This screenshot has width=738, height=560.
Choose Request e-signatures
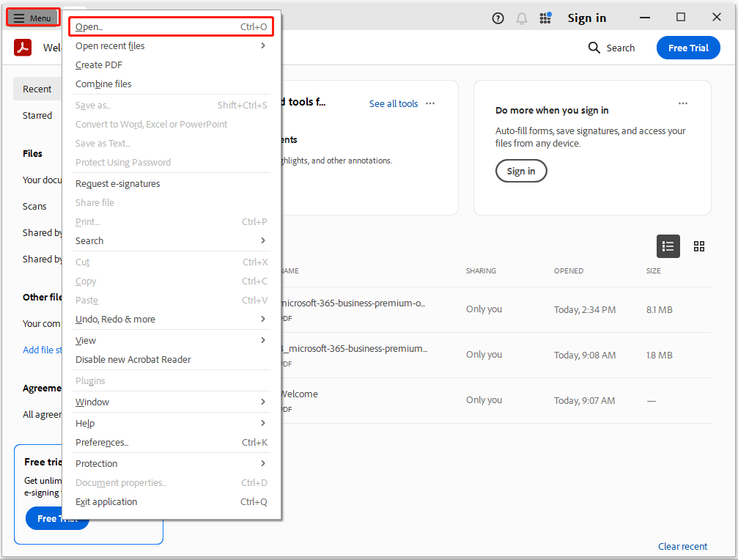pos(171,183)
